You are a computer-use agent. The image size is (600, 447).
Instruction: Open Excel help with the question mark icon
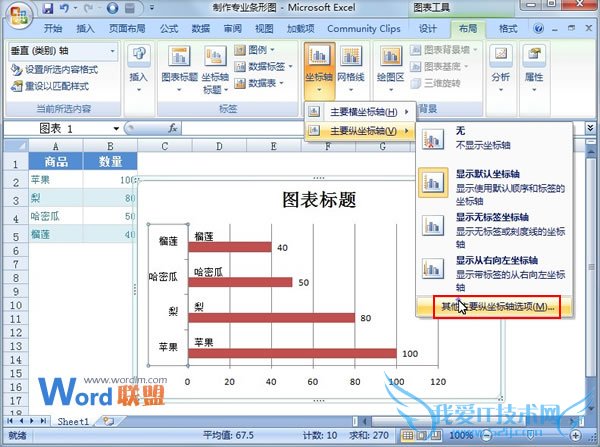click(538, 28)
